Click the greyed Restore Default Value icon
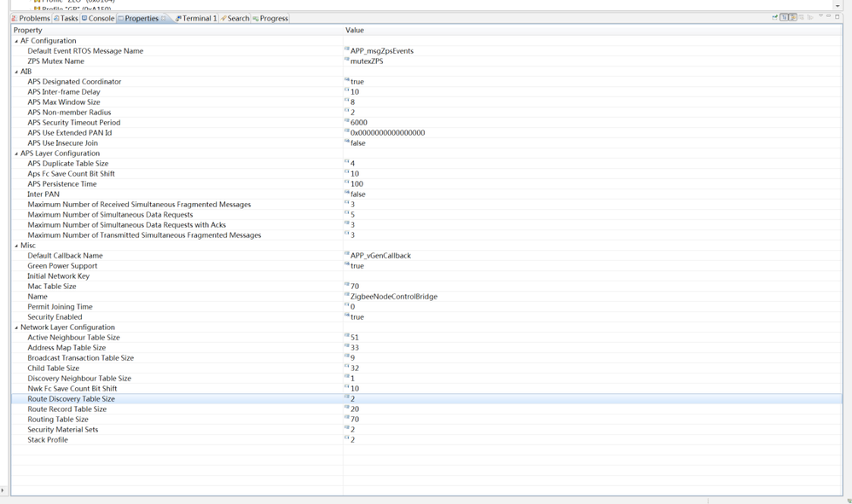Screen dimensions: 852x504 (x=801, y=17)
